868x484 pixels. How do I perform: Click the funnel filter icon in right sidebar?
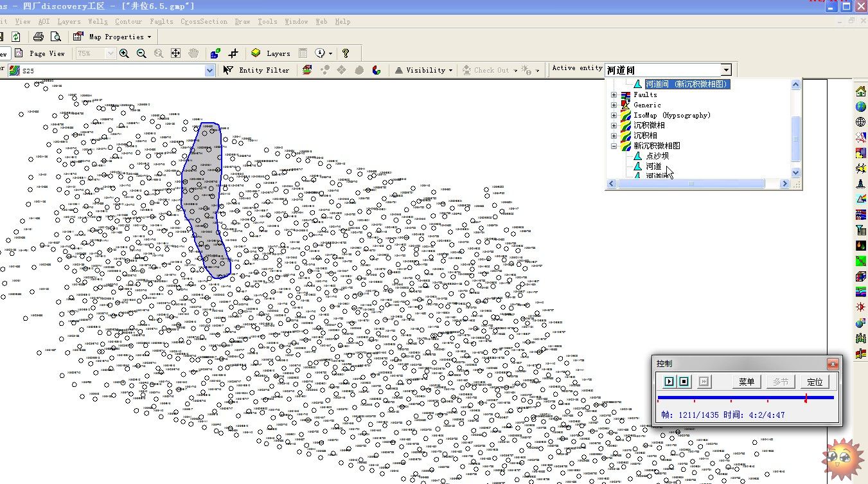tap(861, 230)
